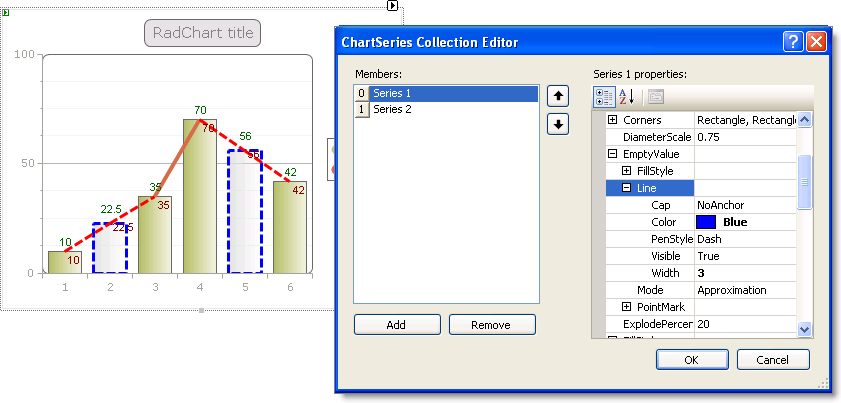
Task: Select the Cap property label
Action: pyautogui.click(x=660, y=205)
